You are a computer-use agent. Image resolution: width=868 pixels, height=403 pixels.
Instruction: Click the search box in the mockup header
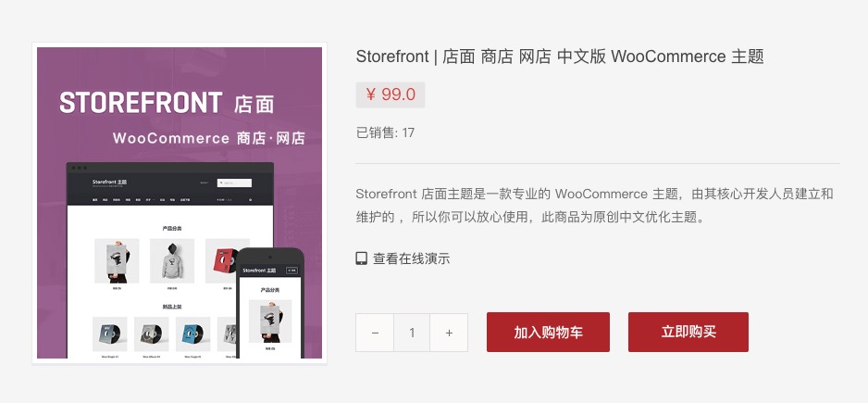click(x=234, y=183)
